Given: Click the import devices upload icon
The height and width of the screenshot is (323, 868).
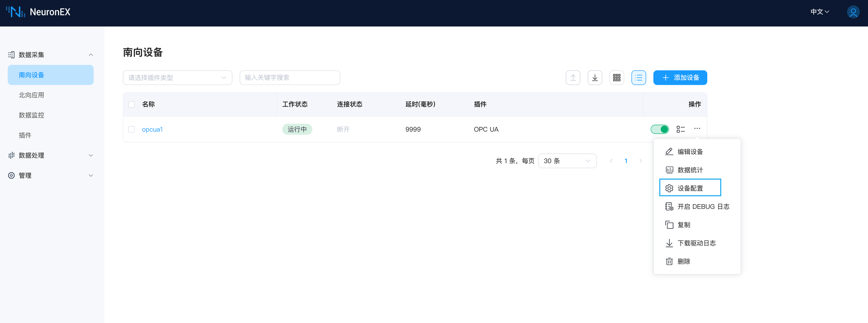Looking at the screenshot, I should click(x=573, y=77).
